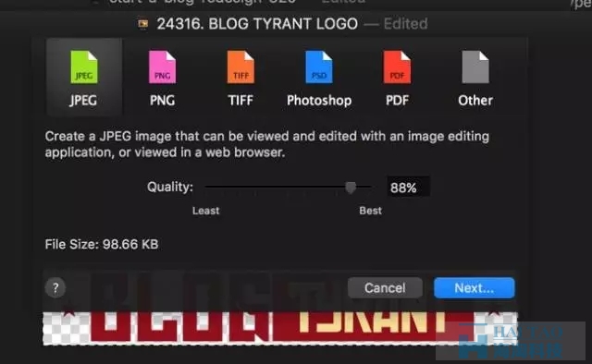Click the HAI TAO watermark logo
The width and height of the screenshot is (592, 364).
coord(511,341)
